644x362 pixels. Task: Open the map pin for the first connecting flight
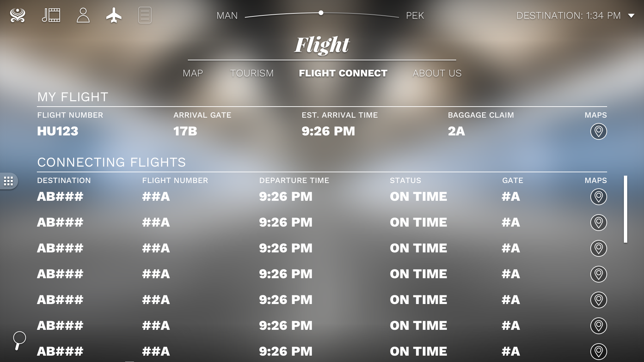pyautogui.click(x=598, y=197)
